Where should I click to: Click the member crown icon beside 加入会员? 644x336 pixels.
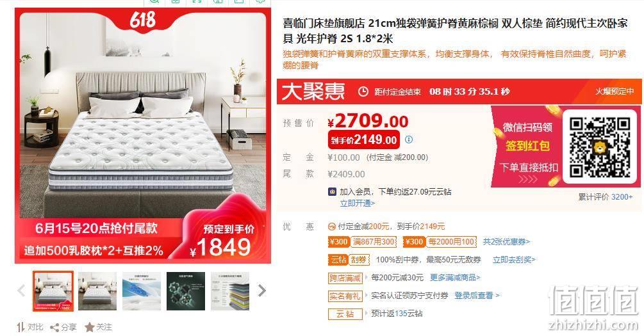(333, 191)
